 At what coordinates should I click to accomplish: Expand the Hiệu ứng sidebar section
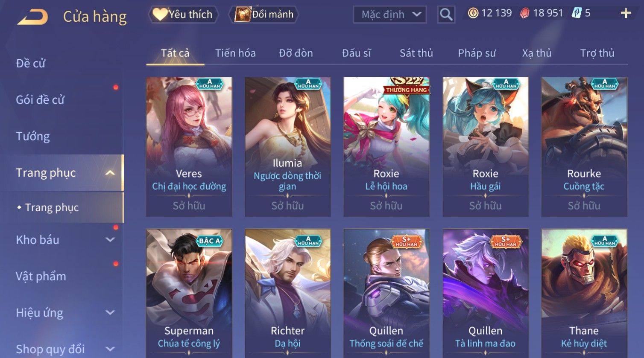[110, 313]
